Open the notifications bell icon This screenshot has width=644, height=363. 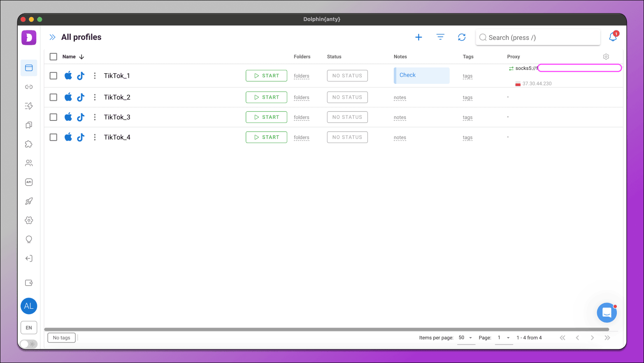click(613, 37)
